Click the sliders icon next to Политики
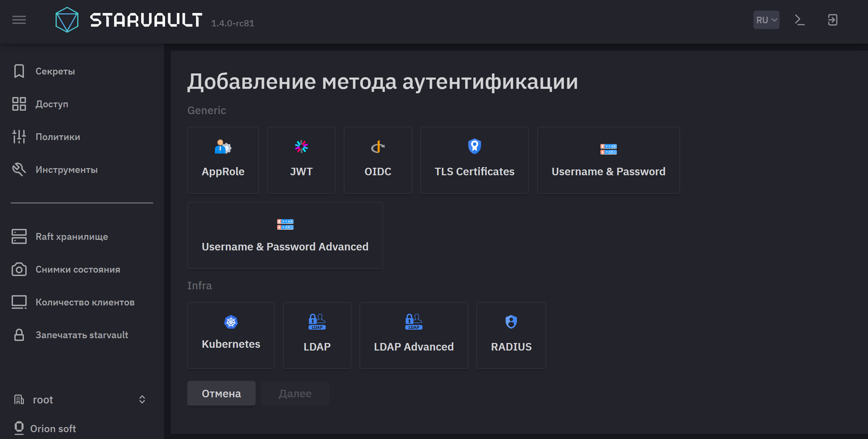This screenshot has width=868, height=439. pyautogui.click(x=19, y=137)
